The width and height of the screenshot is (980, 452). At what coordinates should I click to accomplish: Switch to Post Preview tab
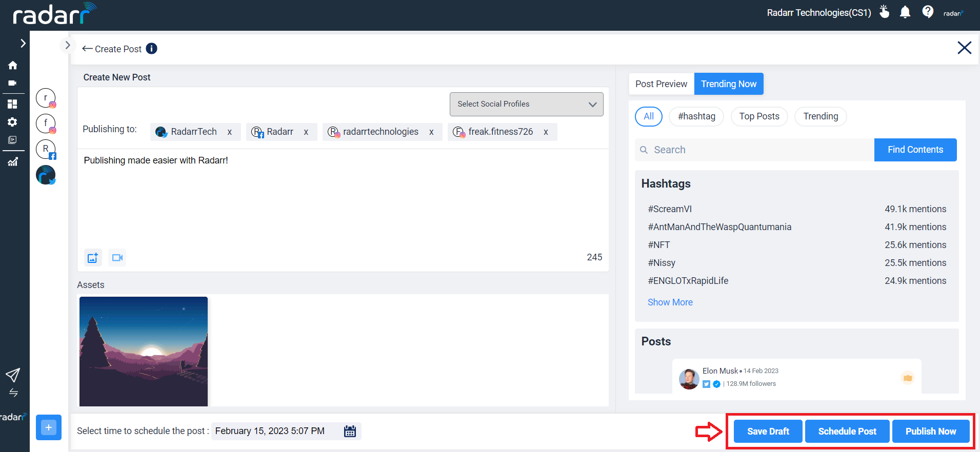tap(661, 84)
